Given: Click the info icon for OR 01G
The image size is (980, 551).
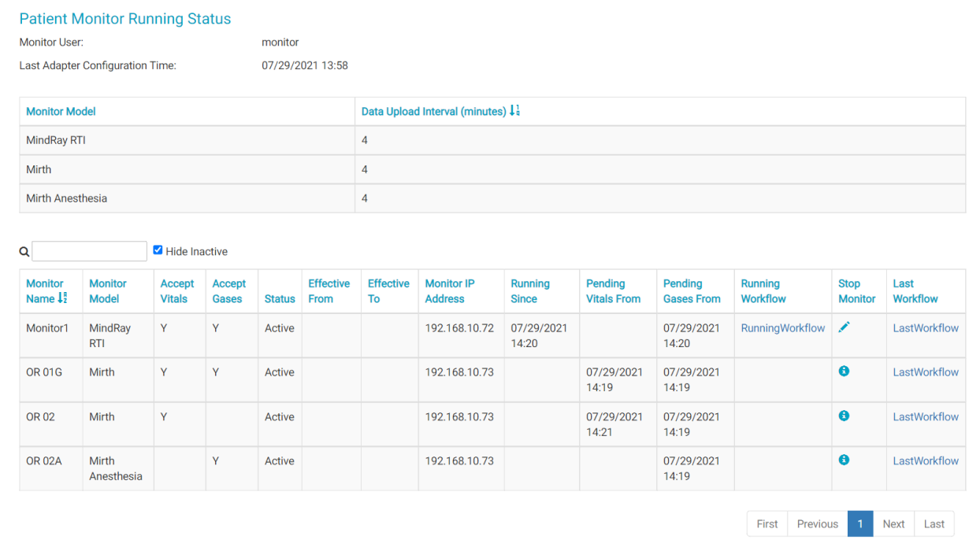Looking at the screenshot, I should click(844, 372).
